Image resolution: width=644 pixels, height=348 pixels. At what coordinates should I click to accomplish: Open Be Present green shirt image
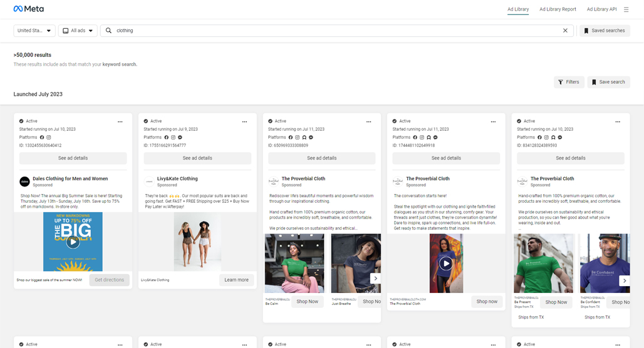[x=543, y=264]
